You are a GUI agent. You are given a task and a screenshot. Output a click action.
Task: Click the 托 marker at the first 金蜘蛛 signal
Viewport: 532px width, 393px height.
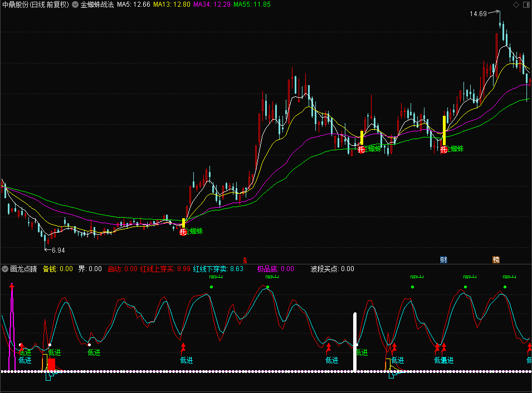coord(183,232)
